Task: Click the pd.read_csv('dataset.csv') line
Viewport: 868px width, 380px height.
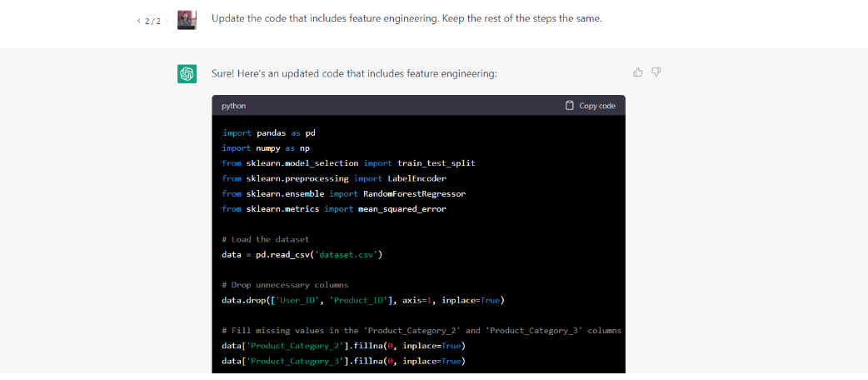Action: point(302,255)
